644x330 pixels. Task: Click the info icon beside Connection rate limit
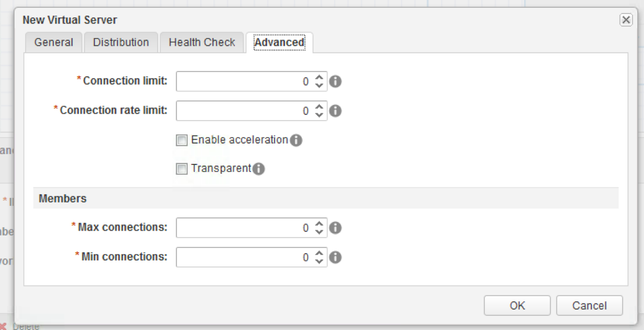coord(336,111)
